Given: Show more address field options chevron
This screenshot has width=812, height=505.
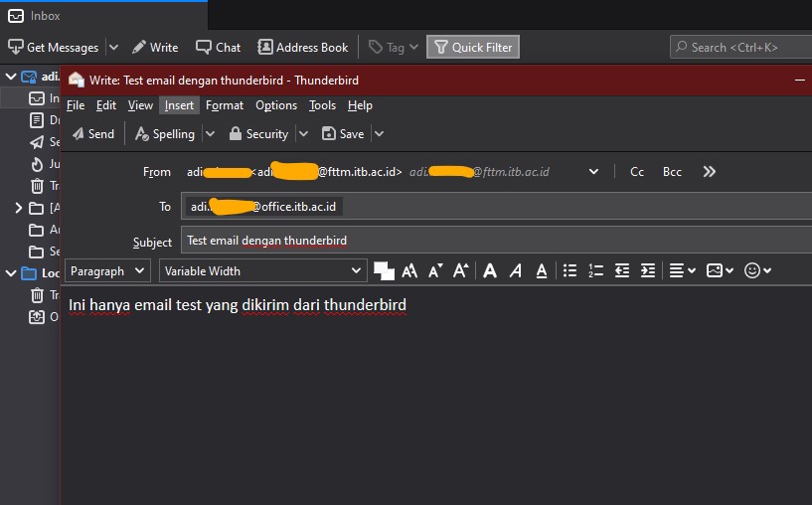Looking at the screenshot, I should pyautogui.click(x=710, y=171).
